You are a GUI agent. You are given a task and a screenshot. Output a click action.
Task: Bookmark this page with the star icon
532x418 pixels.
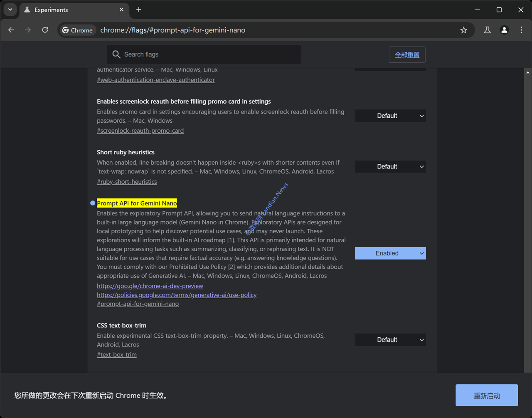point(463,30)
